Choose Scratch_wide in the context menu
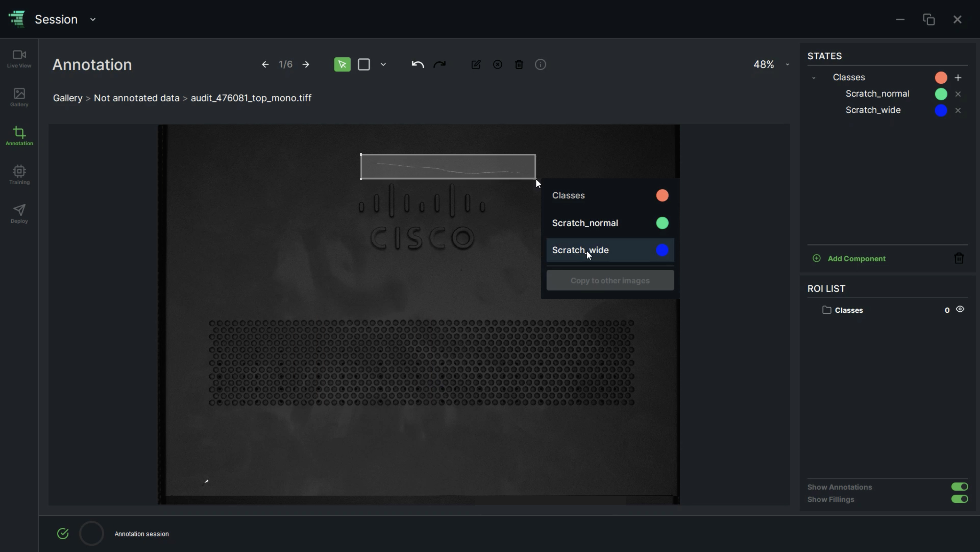980x552 pixels. (610, 250)
